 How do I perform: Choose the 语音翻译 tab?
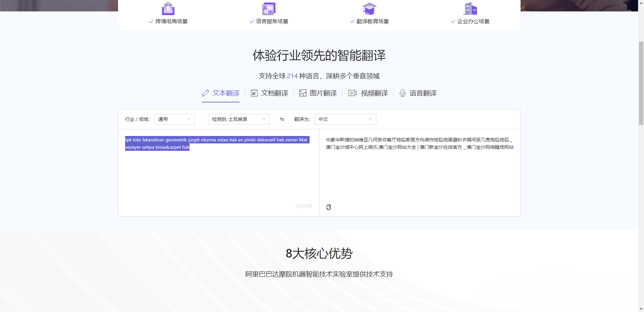coord(418,93)
